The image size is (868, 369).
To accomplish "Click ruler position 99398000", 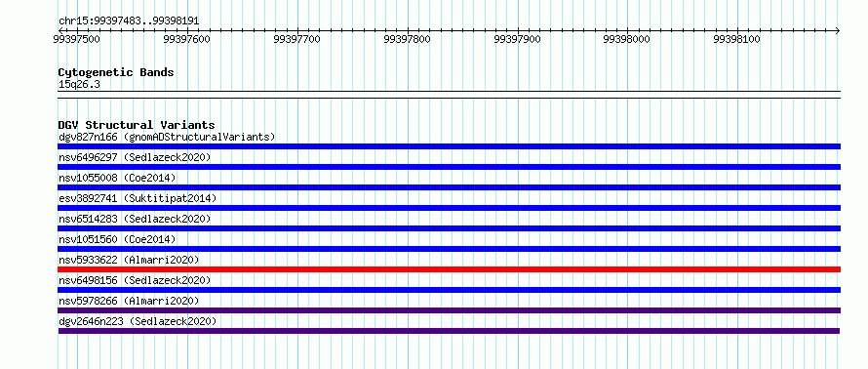I will (627, 40).
